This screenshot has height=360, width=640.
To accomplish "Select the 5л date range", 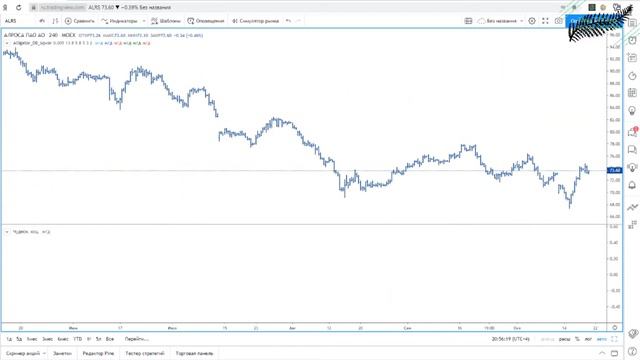I will 98,339.
